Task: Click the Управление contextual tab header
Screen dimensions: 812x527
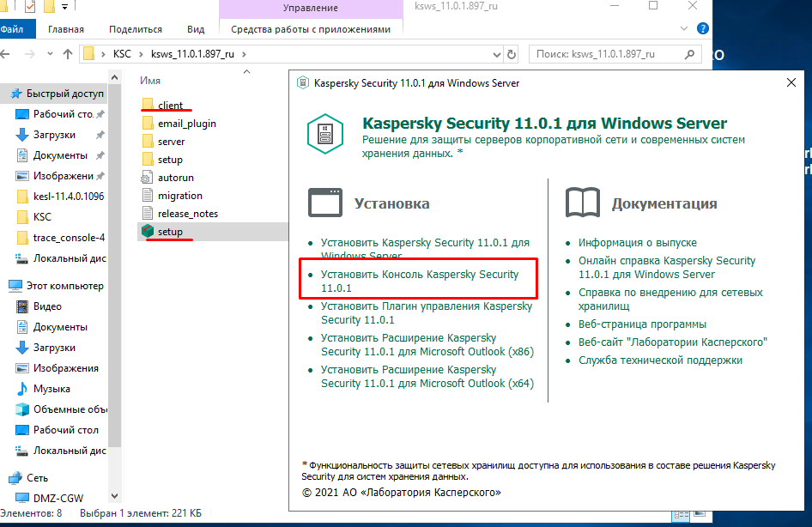Action: coord(311,9)
